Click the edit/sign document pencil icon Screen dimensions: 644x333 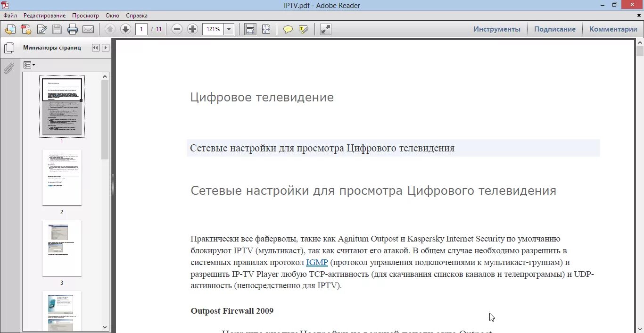pyautogui.click(x=42, y=29)
